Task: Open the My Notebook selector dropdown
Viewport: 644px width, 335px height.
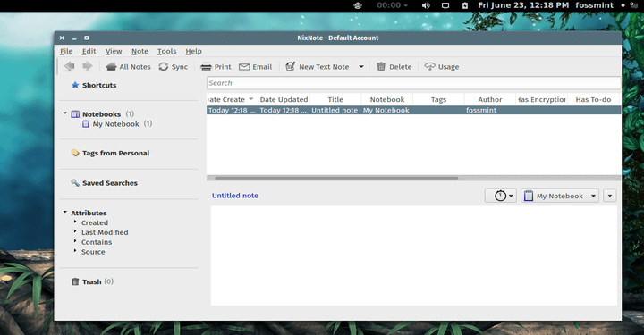Action: point(560,196)
